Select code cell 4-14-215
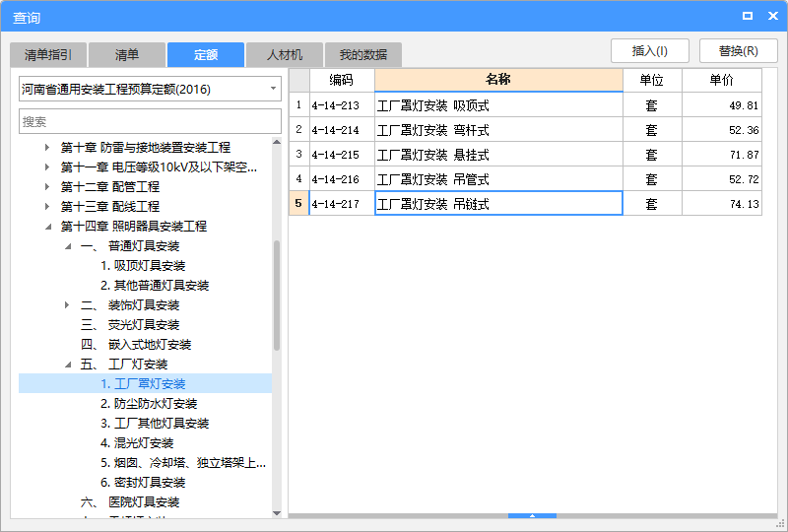The height and width of the screenshot is (532, 788). pos(342,155)
